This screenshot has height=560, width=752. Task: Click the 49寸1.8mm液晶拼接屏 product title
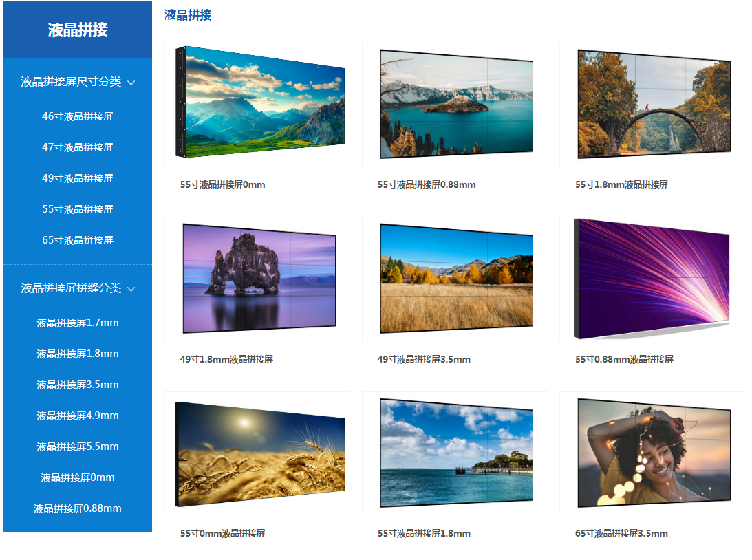(226, 359)
